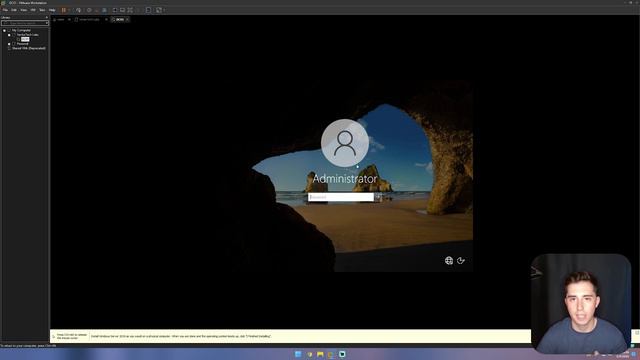Click the Ease of Access icon on the login screen

click(461, 260)
